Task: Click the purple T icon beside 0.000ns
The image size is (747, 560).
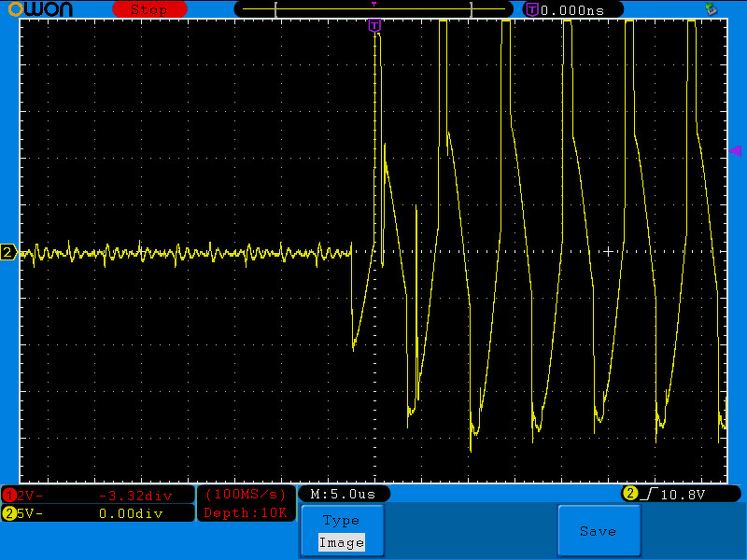Action: 532,9
